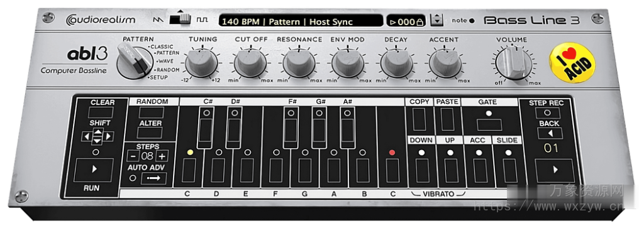Set the mode dial to RANDOM
The height and width of the screenshot is (228, 644).
[168, 70]
